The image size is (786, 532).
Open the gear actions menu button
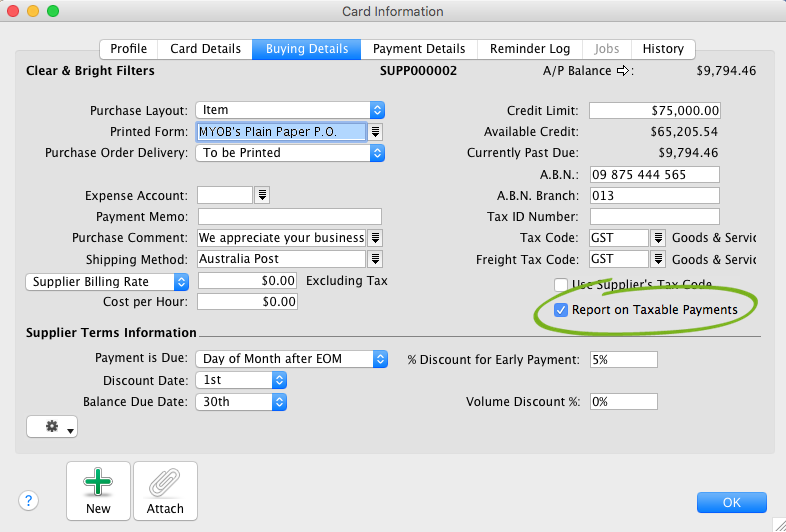coord(52,427)
